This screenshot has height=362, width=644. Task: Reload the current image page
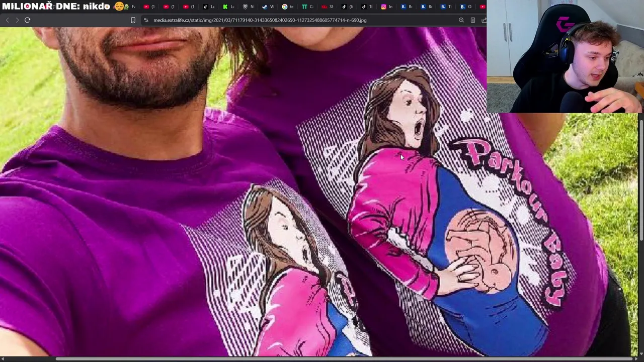click(28, 20)
